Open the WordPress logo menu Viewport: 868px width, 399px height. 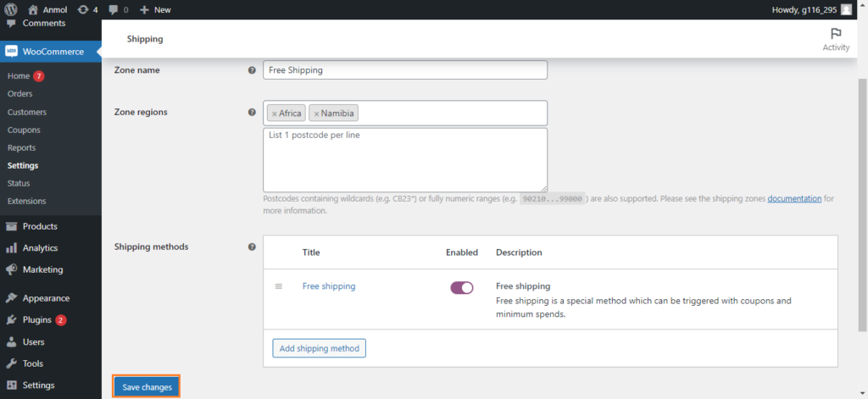tap(11, 9)
